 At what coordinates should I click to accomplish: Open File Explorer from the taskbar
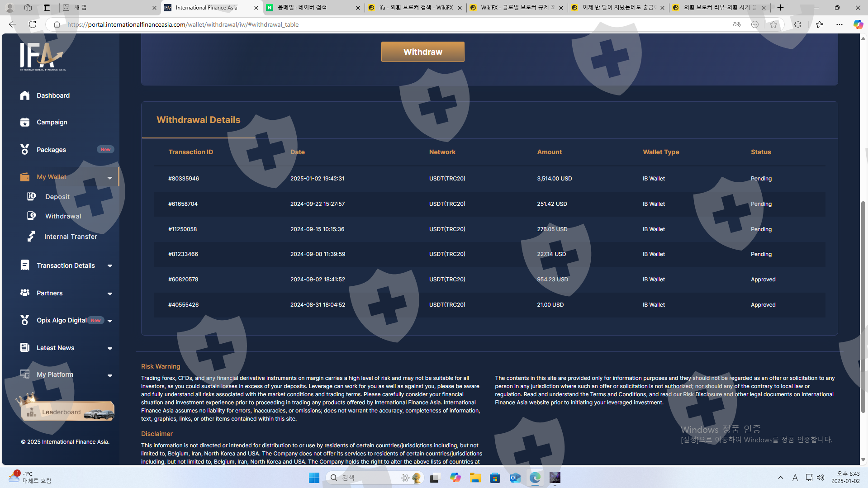click(x=475, y=478)
